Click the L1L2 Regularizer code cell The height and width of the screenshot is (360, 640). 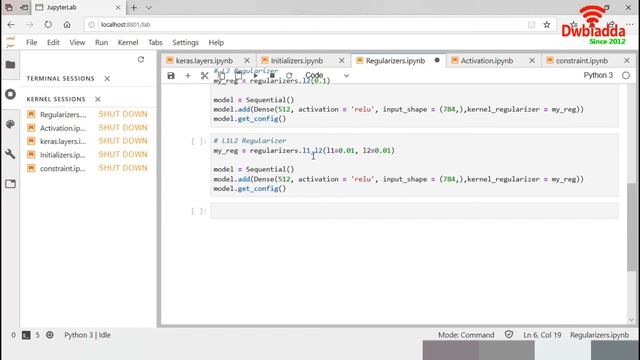point(414,165)
